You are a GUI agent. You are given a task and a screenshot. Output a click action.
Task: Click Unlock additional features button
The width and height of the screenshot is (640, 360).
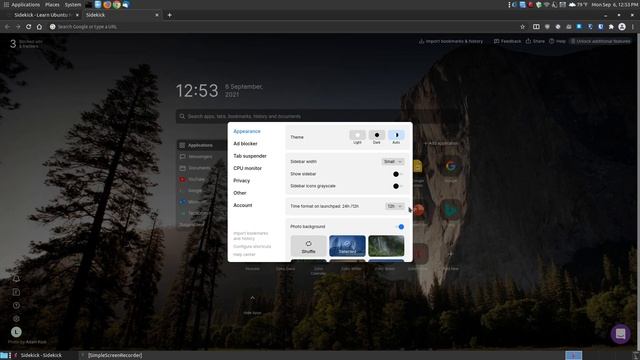[x=600, y=41]
